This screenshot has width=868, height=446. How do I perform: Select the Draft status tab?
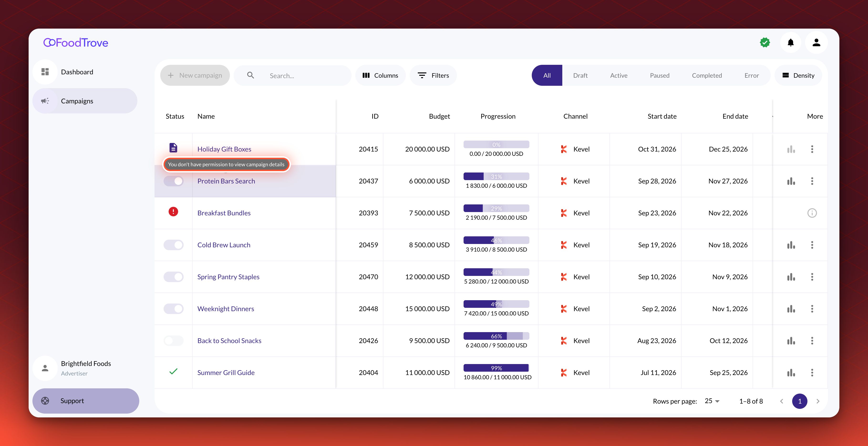[580, 75]
